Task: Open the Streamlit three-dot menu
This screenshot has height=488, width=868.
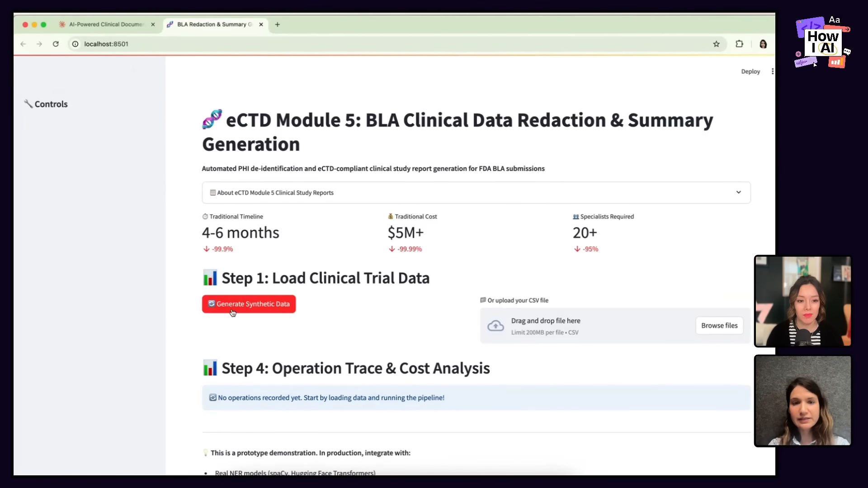Action: [773, 71]
